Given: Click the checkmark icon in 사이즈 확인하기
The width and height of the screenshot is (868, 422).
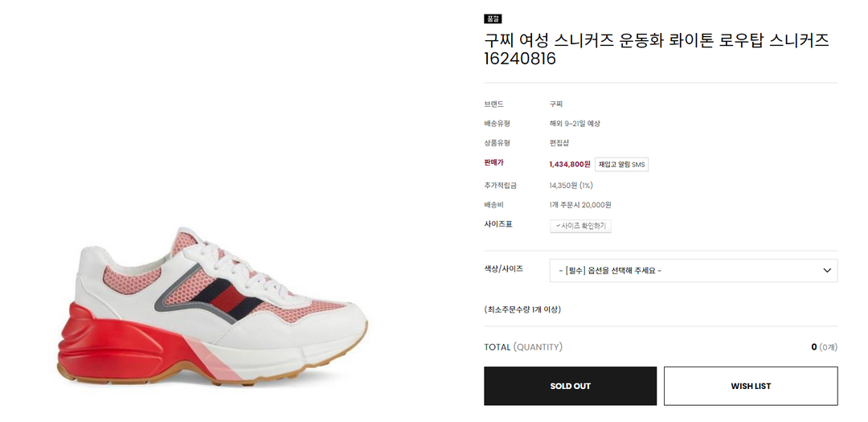Looking at the screenshot, I should 558,226.
